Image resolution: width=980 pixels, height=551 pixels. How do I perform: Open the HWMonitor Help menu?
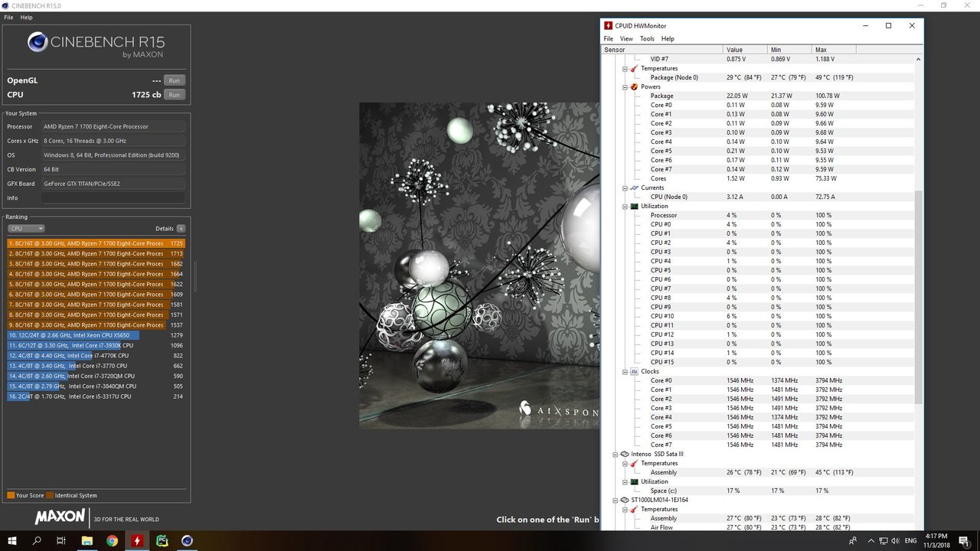(x=668, y=38)
